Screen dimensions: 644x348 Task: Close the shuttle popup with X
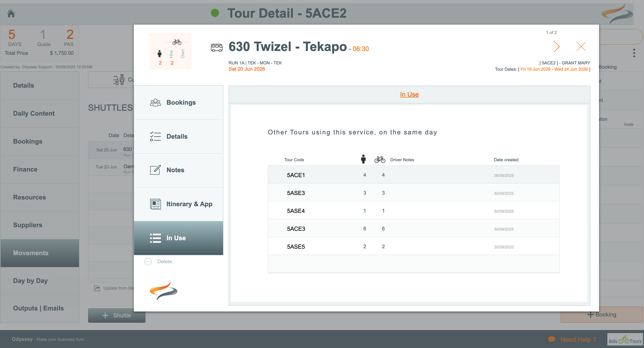581,47
